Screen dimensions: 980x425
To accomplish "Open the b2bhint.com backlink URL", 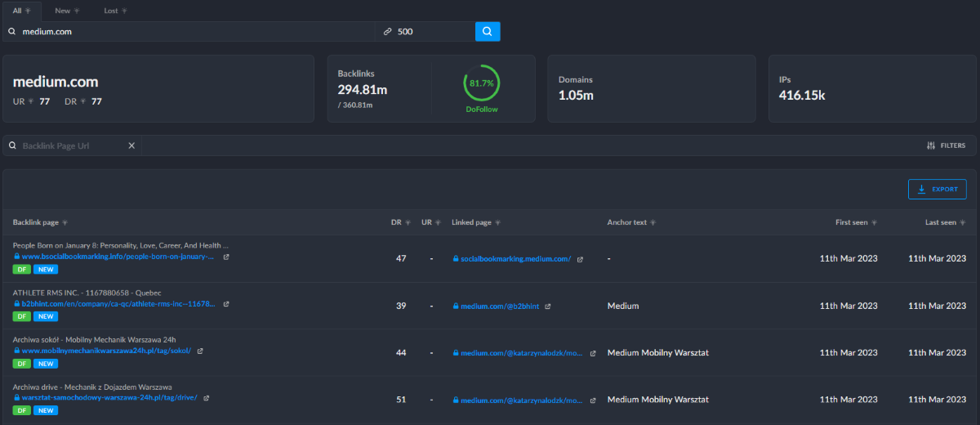I will [x=118, y=304].
